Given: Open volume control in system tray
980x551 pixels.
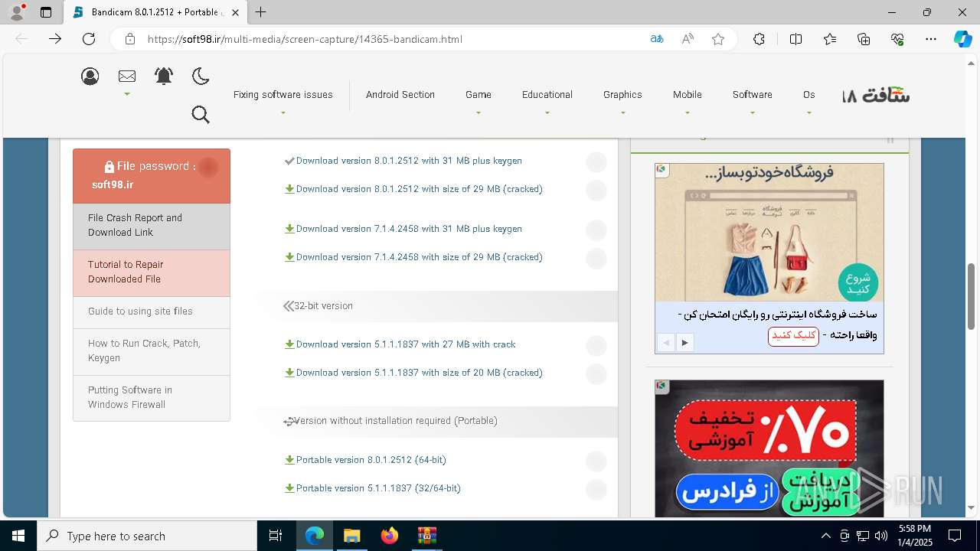Looking at the screenshot, I should (x=881, y=536).
